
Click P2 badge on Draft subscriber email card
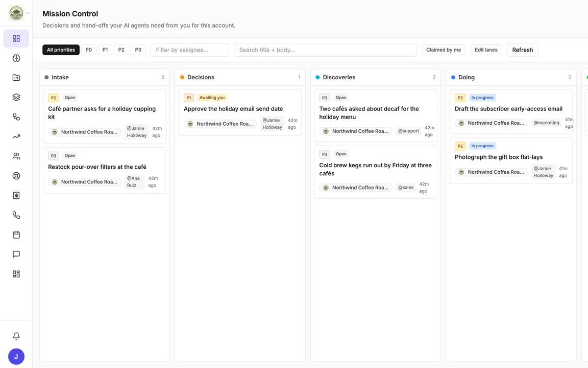click(460, 98)
